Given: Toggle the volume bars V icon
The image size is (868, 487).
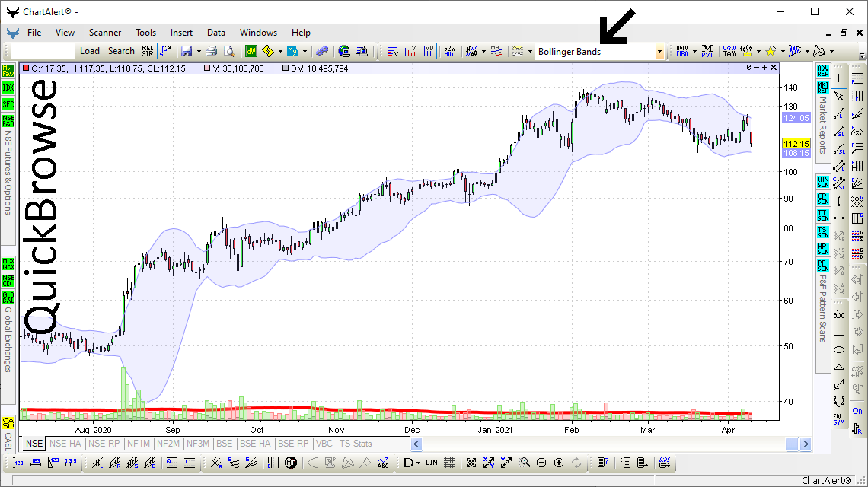Looking at the screenshot, I should (x=410, y=51).
